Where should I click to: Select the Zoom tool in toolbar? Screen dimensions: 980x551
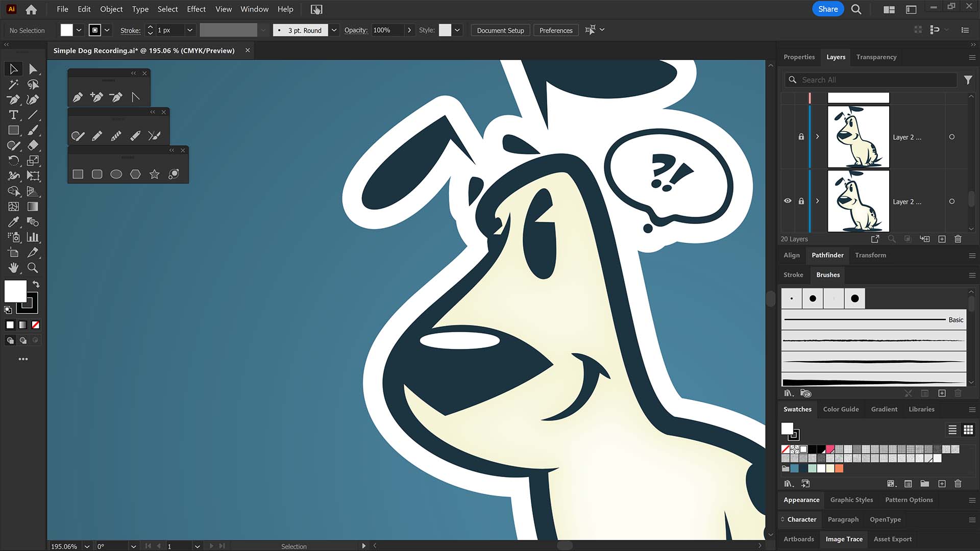coord(33,268)
